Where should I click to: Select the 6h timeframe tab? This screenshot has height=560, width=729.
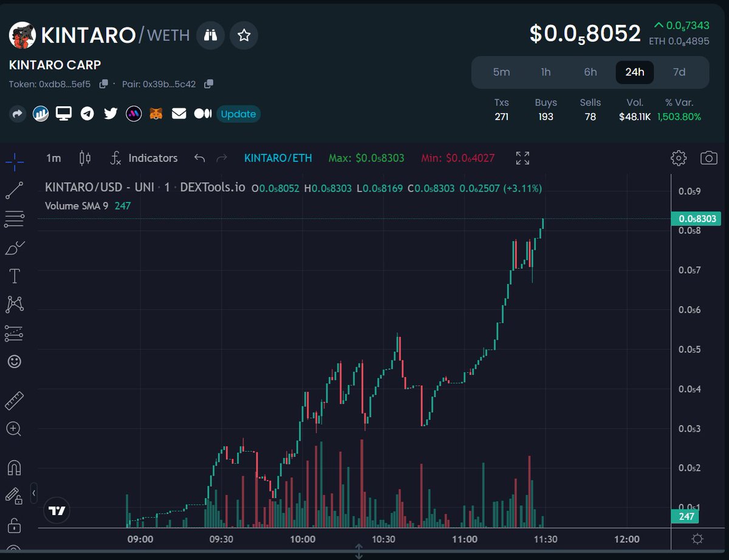pos(590,72)
